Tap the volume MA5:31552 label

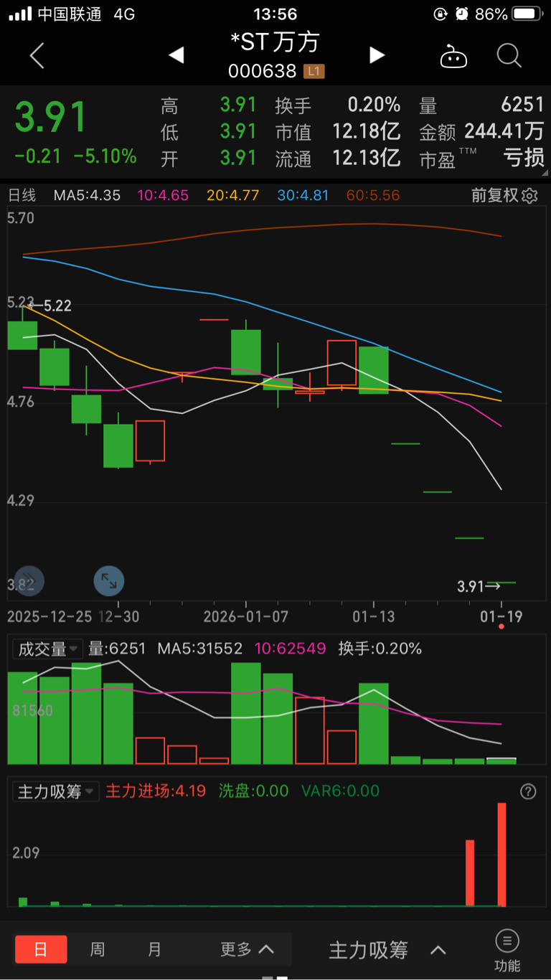click(199, 649)
